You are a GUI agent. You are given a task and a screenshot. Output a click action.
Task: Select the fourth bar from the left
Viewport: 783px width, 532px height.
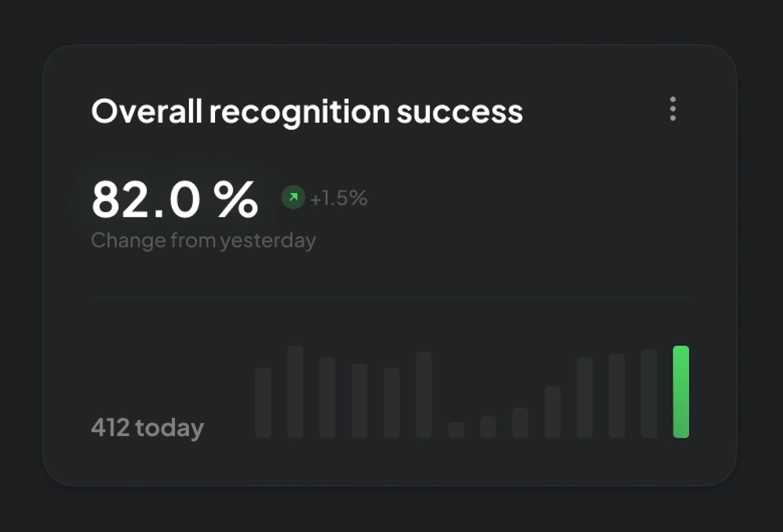coord(359,400)
